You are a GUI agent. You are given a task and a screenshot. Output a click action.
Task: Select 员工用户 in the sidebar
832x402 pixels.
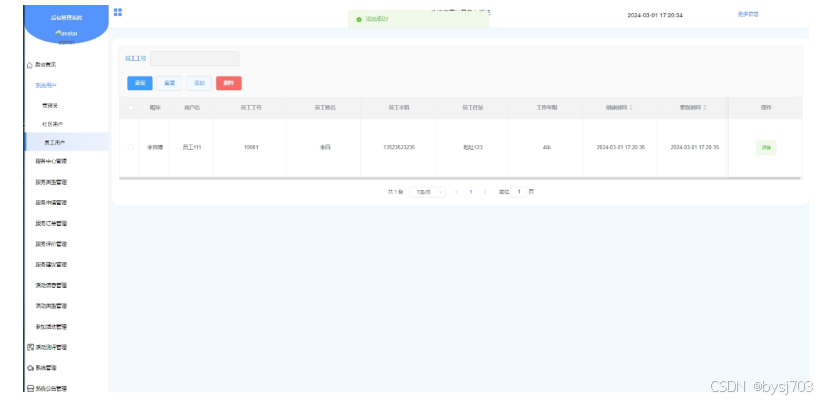tap(66, 142)
